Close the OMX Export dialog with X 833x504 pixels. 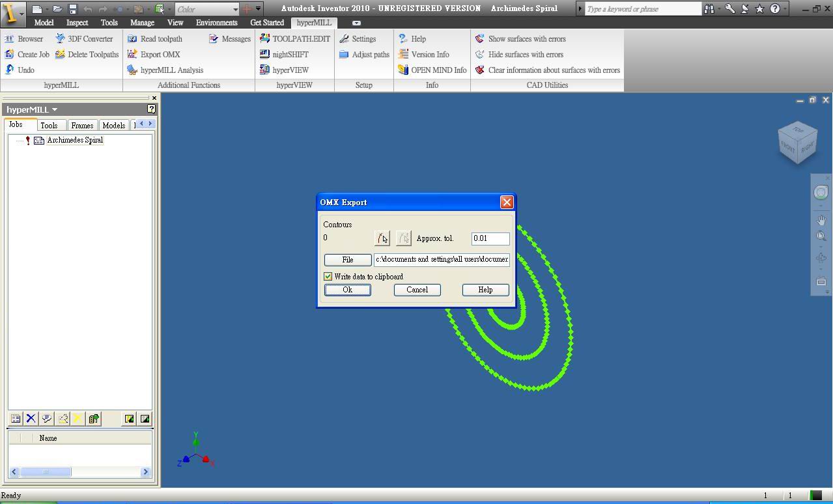click(507, 203)
